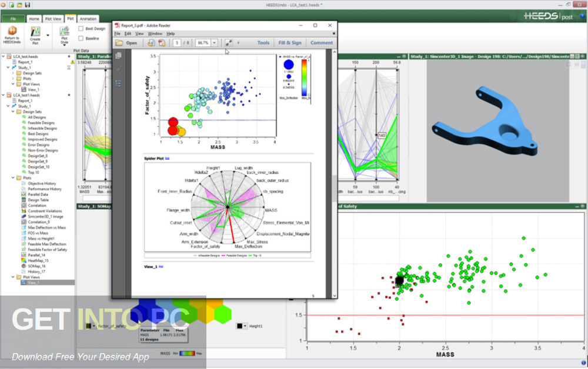Click the create PDF icon in Adobe Reader toolbar
The image size is (588, 369).
[162, 43]
